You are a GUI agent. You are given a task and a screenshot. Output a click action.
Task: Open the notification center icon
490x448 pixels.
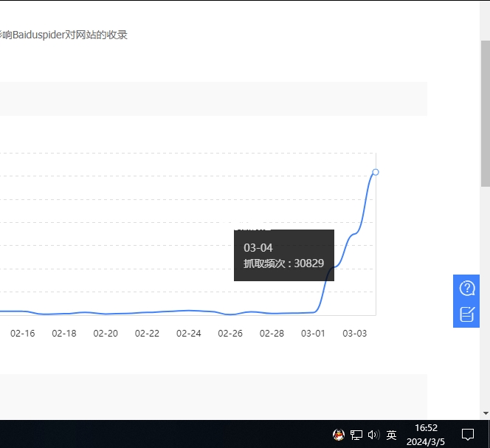[x=468, y=435]
